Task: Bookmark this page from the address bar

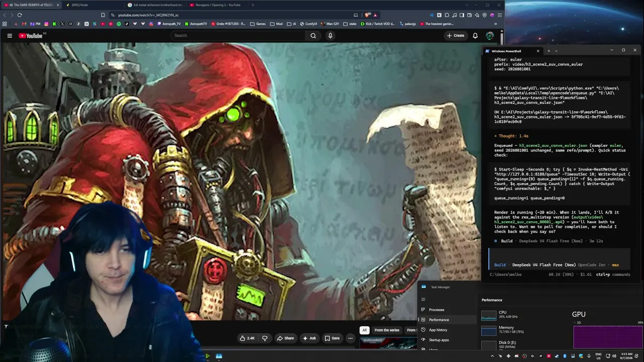Action: (x=103, y=15)
